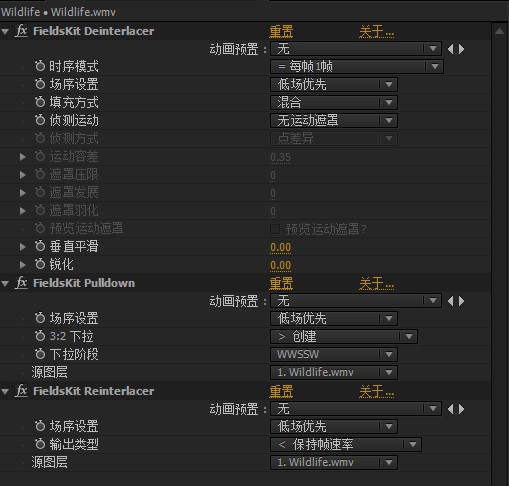This screenshot has height=486, width=509.
Task: Toggle fx switch for FieldsKit Pulldown
Action: [x=21, y=283]
